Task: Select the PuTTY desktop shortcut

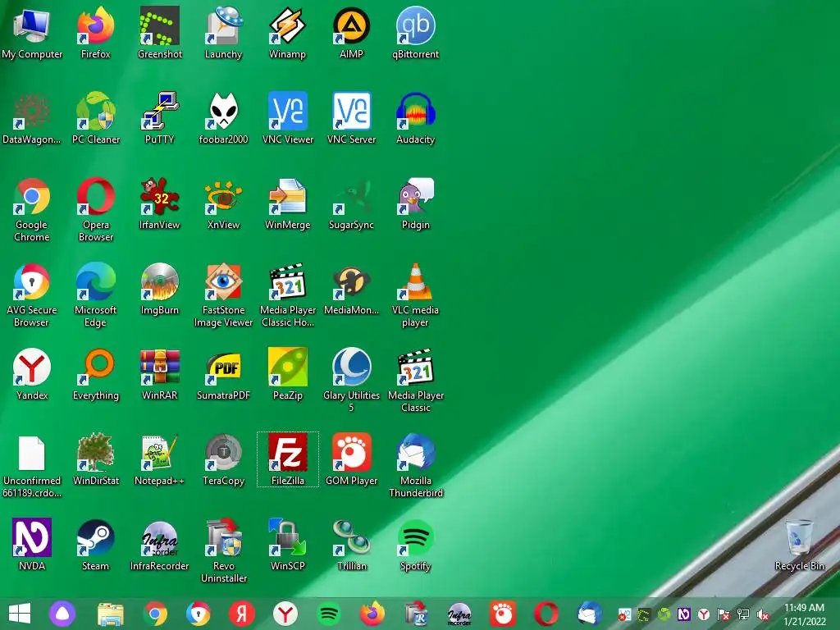Action: coord(160,118)
